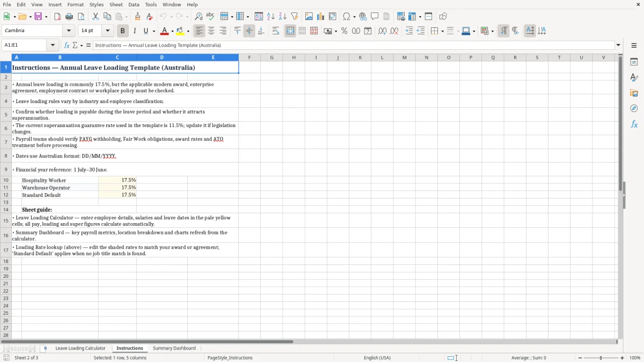The image size is (644, 362).
Task: Click the zoom slider handle
Action: point(601,358)
